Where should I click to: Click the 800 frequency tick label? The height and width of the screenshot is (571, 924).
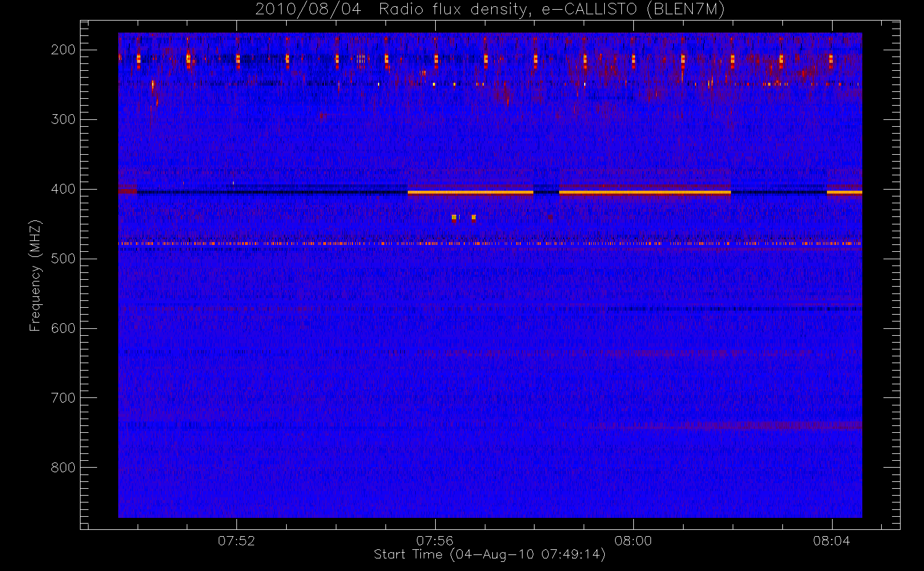63,468
